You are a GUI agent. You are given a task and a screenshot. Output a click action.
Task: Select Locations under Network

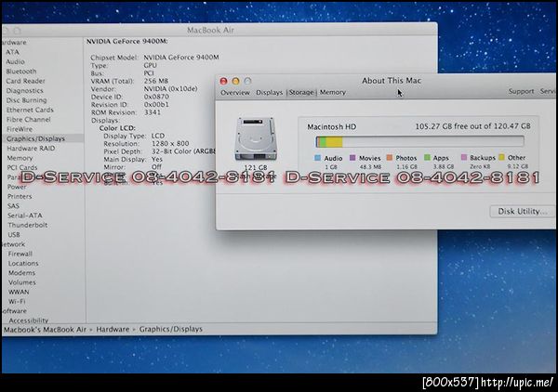pyautogui.click(x=23, y=264)
